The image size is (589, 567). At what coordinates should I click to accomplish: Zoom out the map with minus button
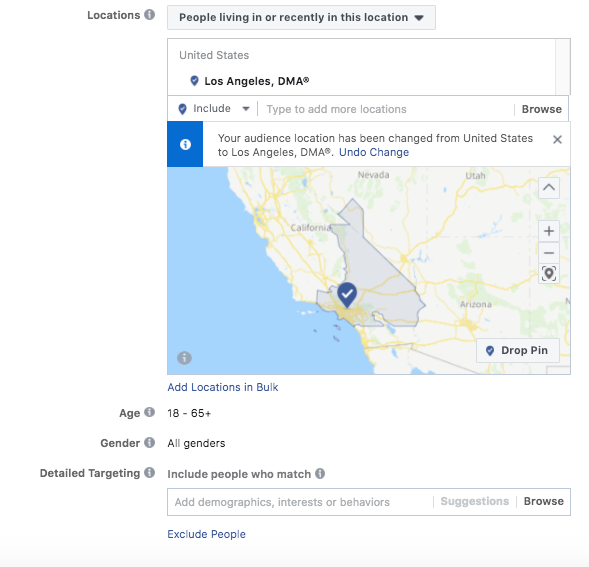tap(549, 253)
